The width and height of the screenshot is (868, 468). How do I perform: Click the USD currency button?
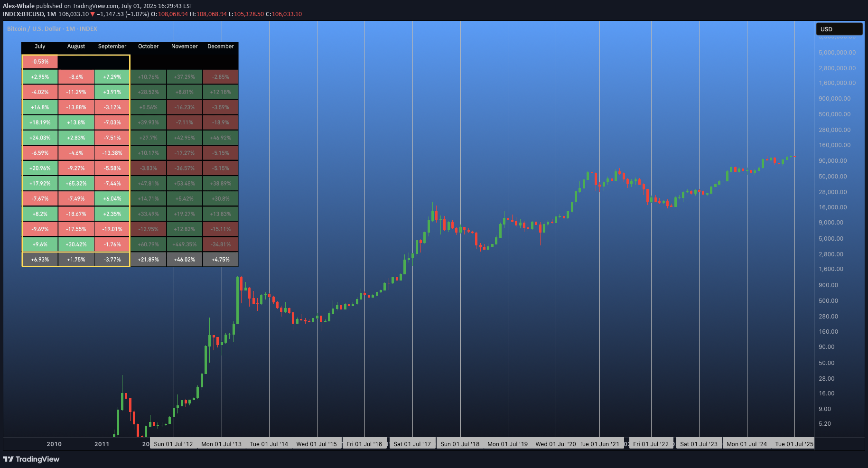pos(839,29)
